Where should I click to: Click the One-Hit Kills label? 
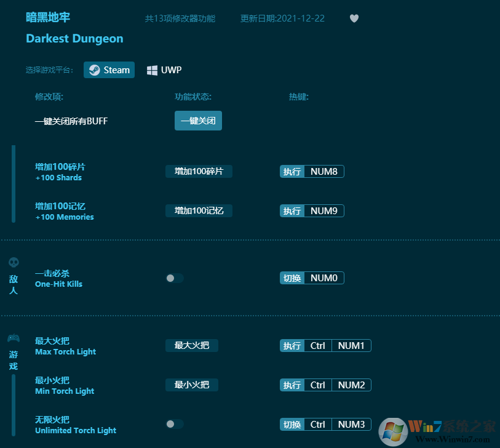58,284
